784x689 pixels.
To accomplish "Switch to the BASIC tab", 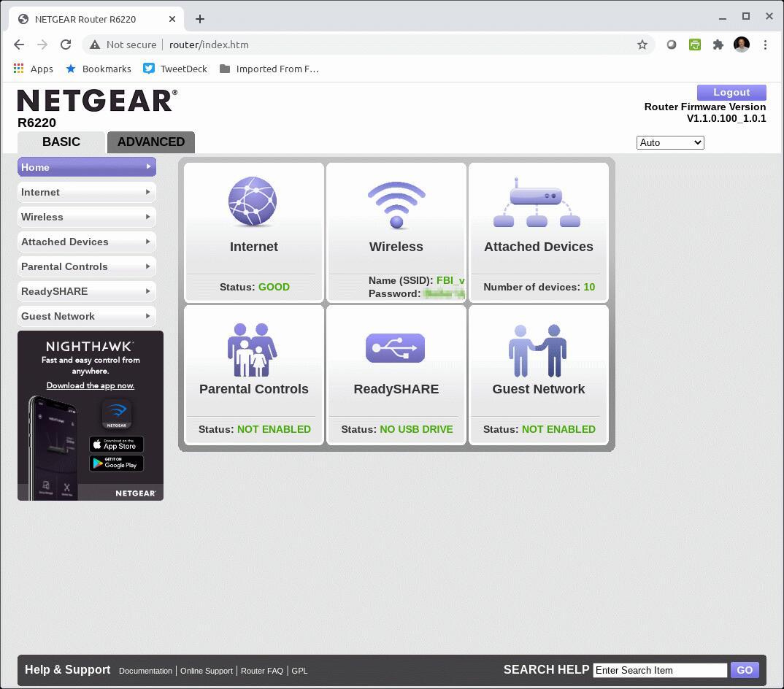I will point(61,142).
